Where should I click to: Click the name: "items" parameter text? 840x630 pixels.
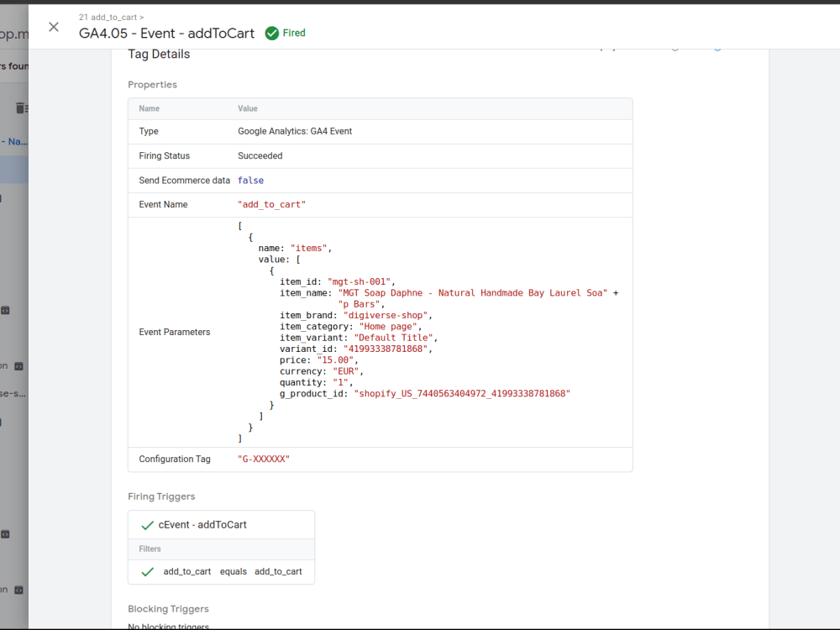[294, 249]
